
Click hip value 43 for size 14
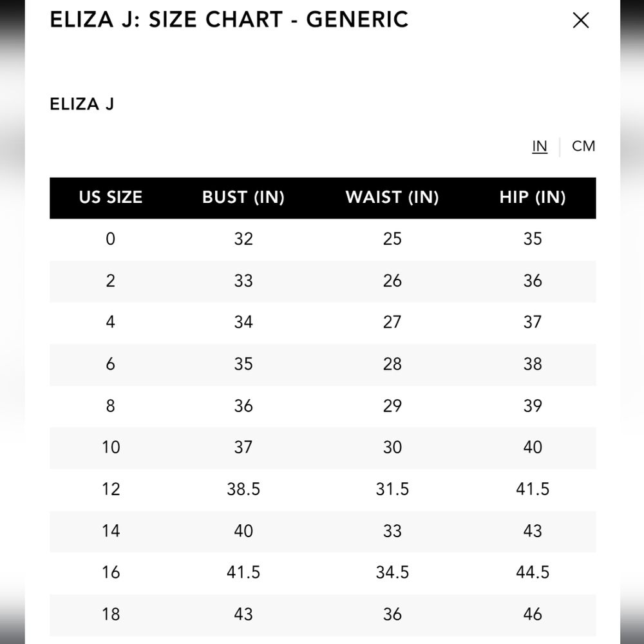tap(533, 531)
